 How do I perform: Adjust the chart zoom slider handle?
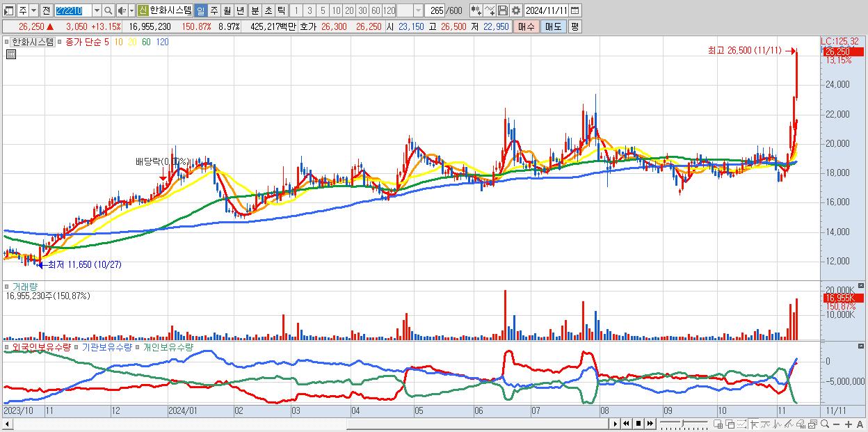[x=682, y=424]
